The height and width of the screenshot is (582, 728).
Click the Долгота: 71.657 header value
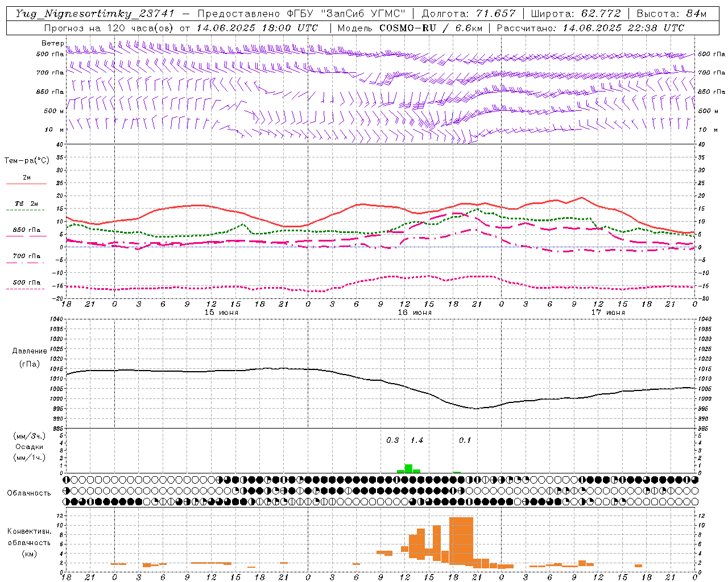click(x=469, y=14)
